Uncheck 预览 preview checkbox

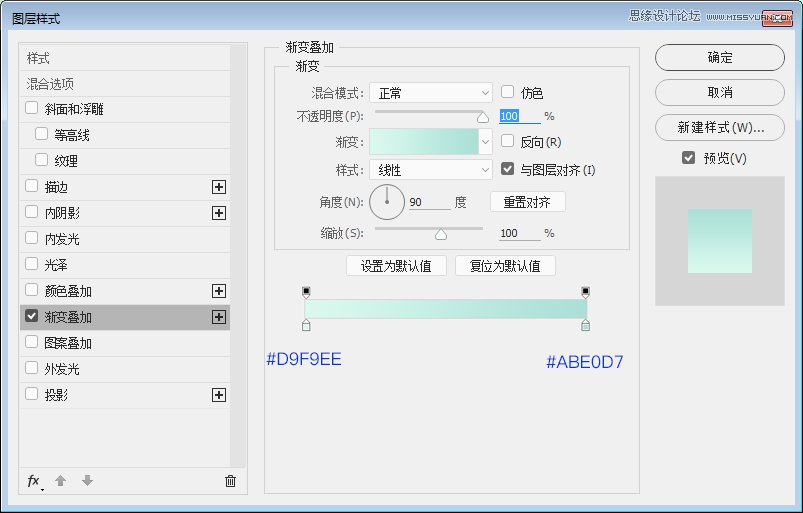[x=689, y=158]
